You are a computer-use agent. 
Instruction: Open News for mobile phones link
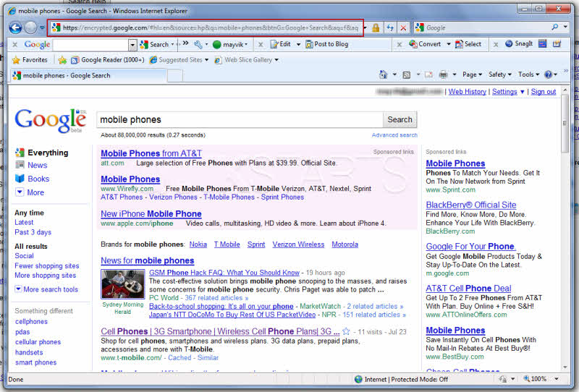pos(148,260)
